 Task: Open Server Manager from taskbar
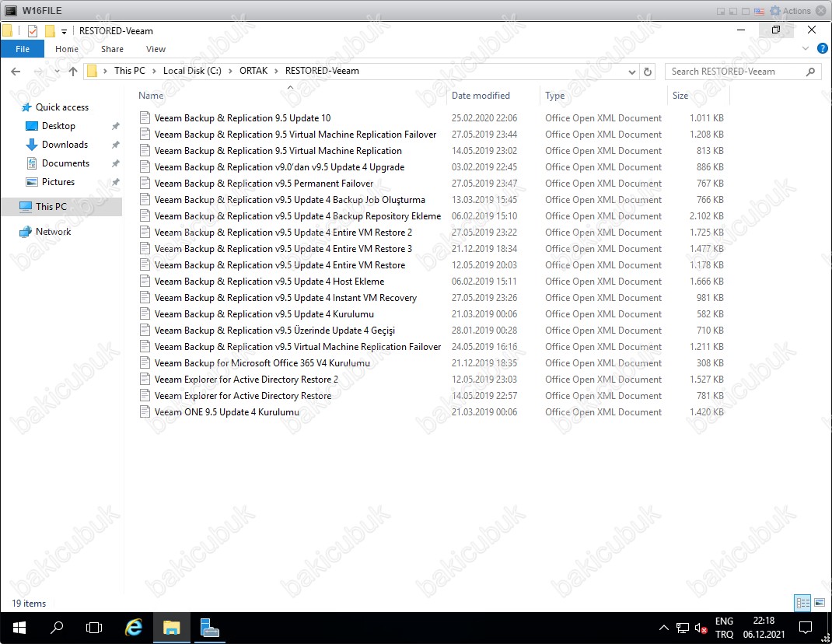point(210,628)
